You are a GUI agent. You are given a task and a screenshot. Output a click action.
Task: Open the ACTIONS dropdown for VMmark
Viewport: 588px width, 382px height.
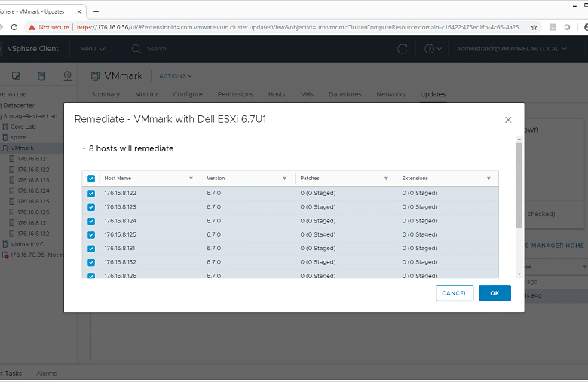(x=176, y=76)
